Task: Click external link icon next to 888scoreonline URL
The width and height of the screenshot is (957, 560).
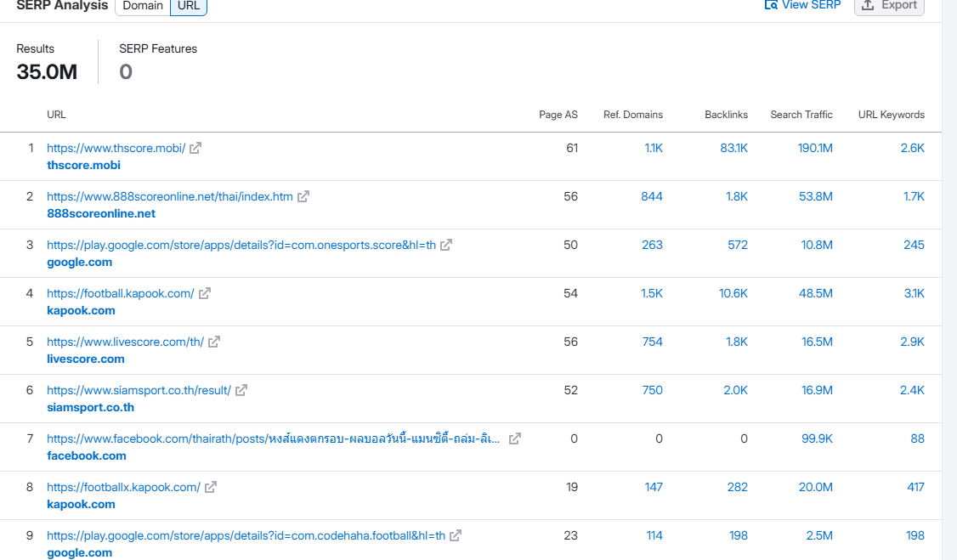Action: tap(303, 196)
